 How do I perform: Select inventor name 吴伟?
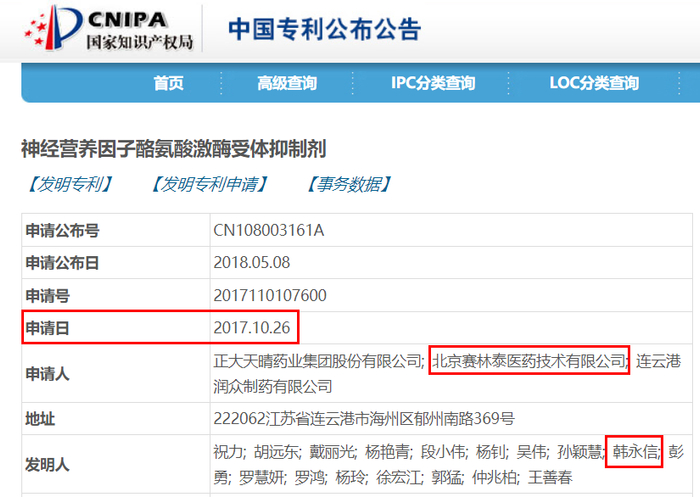tap(531, 452)
